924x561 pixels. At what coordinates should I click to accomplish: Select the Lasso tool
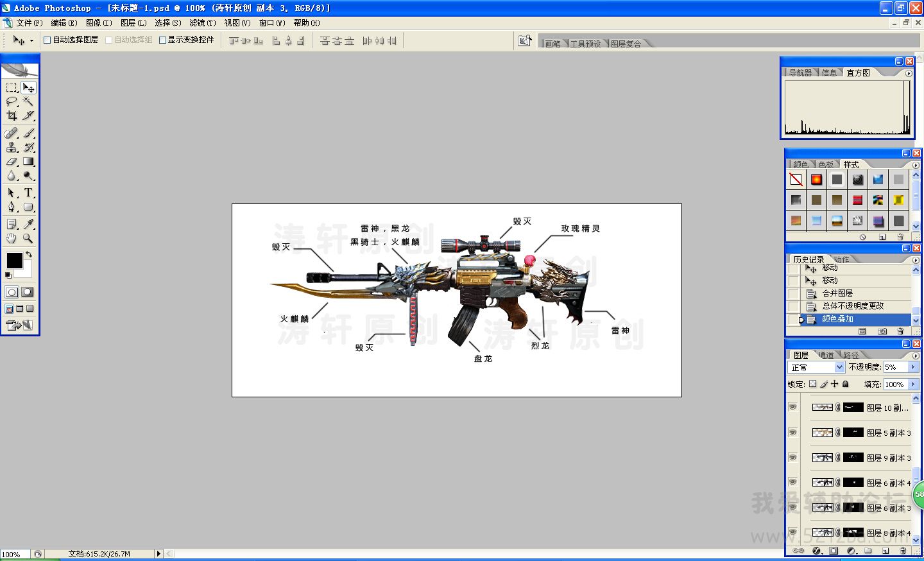click(x=12, y=101)
